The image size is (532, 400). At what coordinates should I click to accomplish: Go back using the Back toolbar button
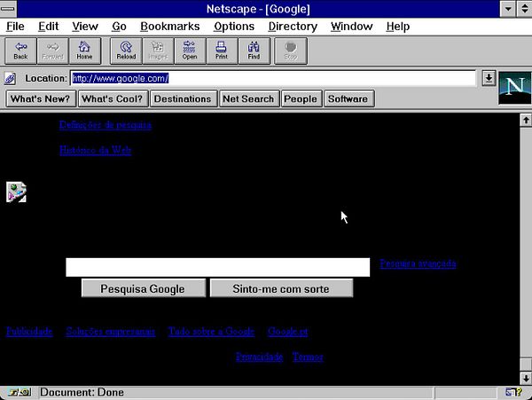[x=20, y=51]
